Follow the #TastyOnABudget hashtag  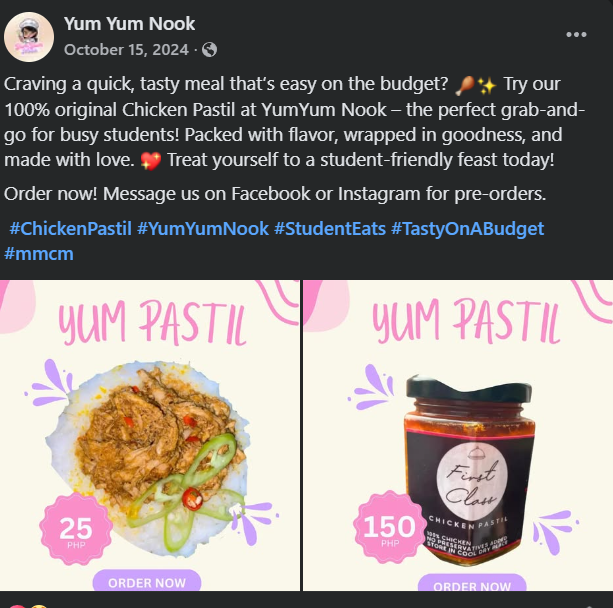pos(468,228)
